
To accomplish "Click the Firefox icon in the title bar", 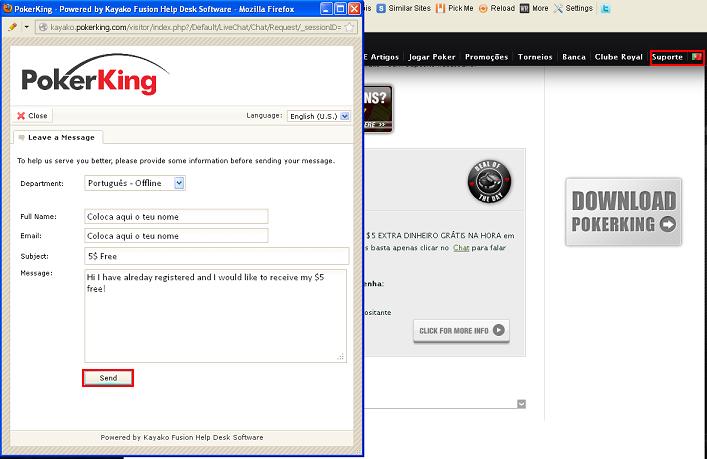I will pyautogui.click(x=8, y=8).
